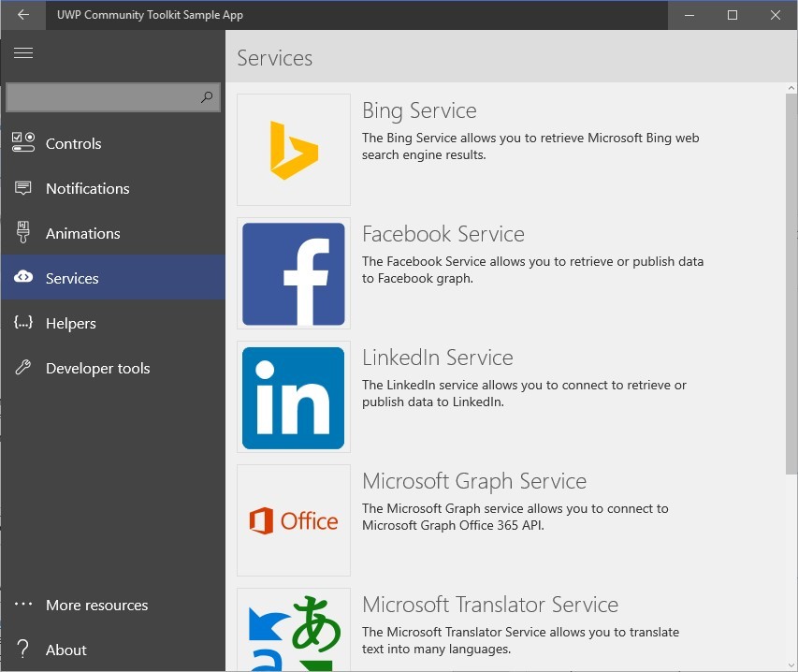Click the Bing logo thumbnail
Viewport: 798px width, 672px height.
pyautogui.click(x=294, y=150)
